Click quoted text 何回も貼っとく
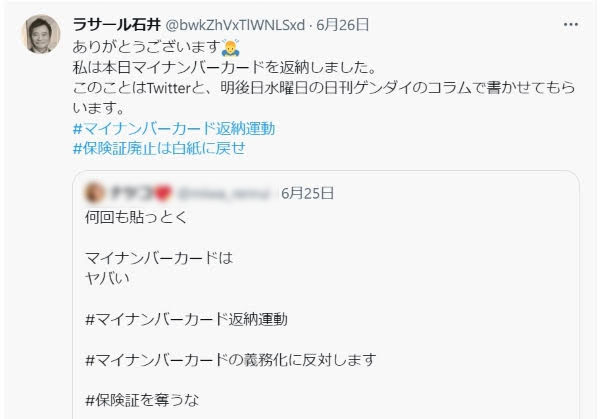The image size is (600, 419). 137,217
